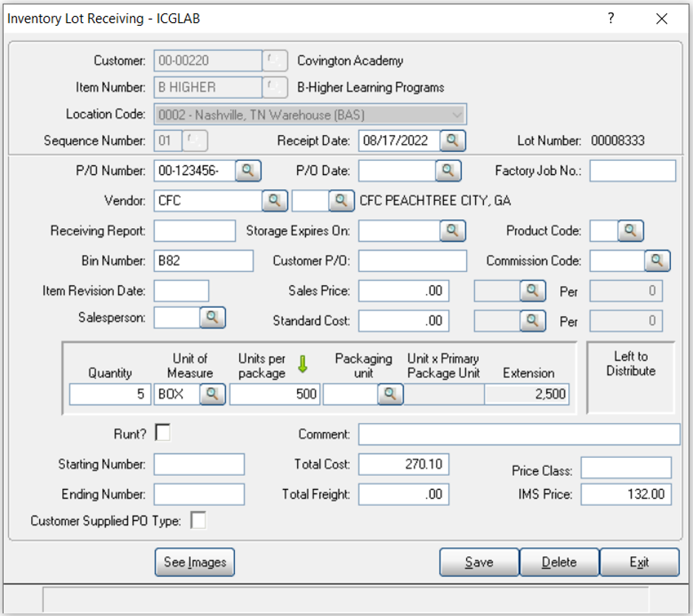Click the Salesperson input field
This screenshot has height=616, width=693.
(x=177, y=318)
